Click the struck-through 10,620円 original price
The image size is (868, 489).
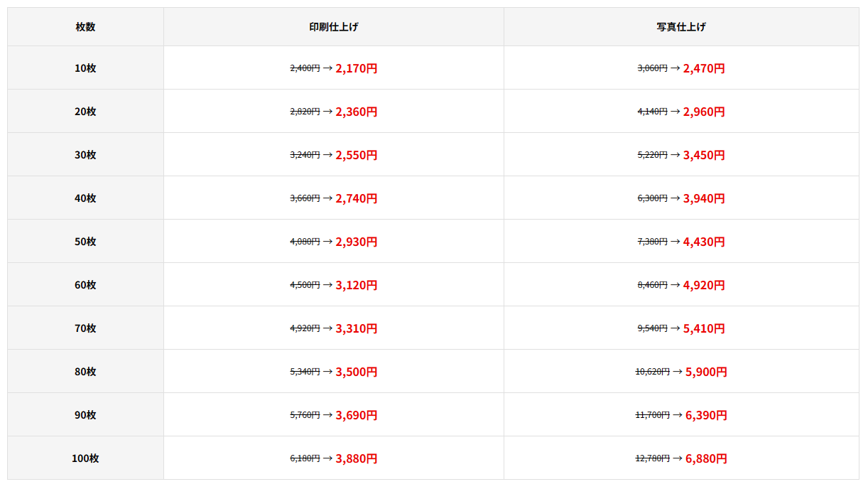652,372
